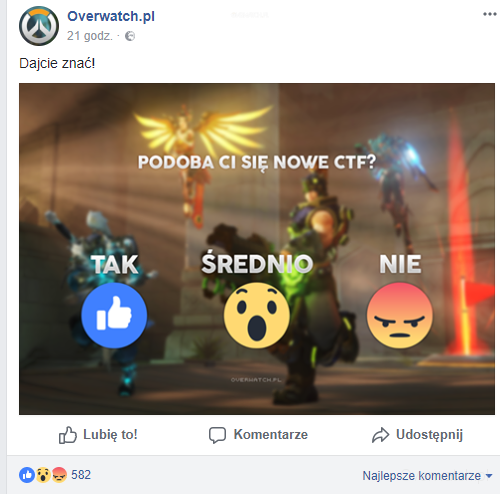
Task: Click the small wow reaction icon in summary
Action: tap(43, 475)
